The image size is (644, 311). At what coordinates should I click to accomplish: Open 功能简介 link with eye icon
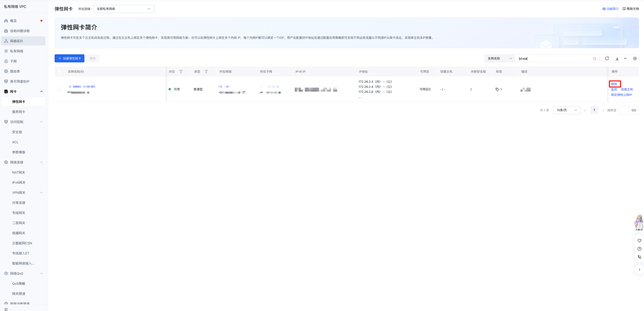(610, 9)
